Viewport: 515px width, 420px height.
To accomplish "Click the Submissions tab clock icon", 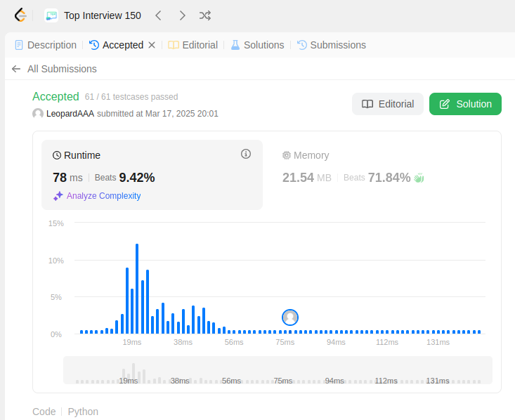I will [302, 45].
